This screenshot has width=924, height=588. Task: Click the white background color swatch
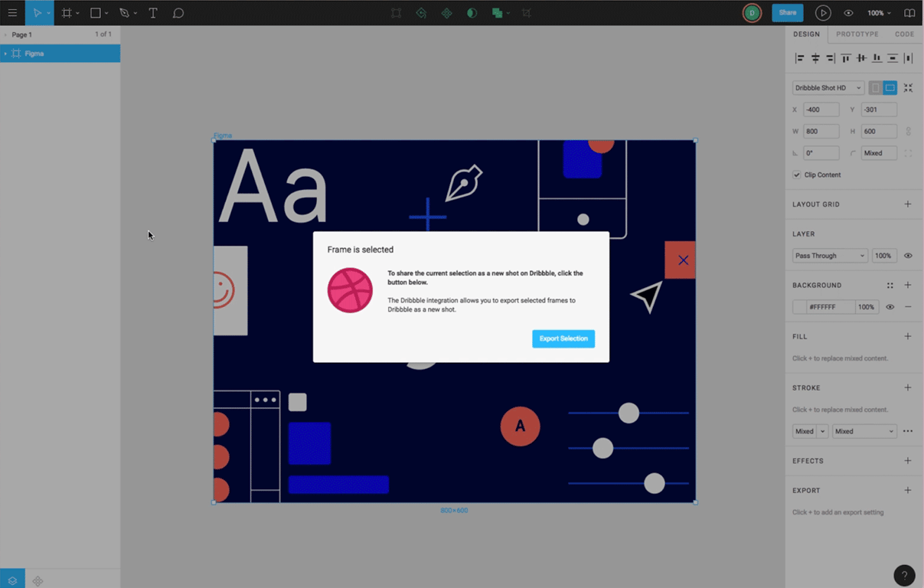point(799,307)
